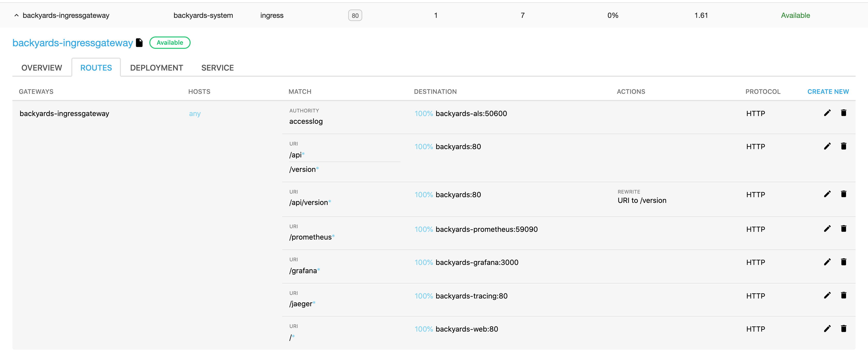Click the 'accesslog' authority match

(x=306, y=121)
